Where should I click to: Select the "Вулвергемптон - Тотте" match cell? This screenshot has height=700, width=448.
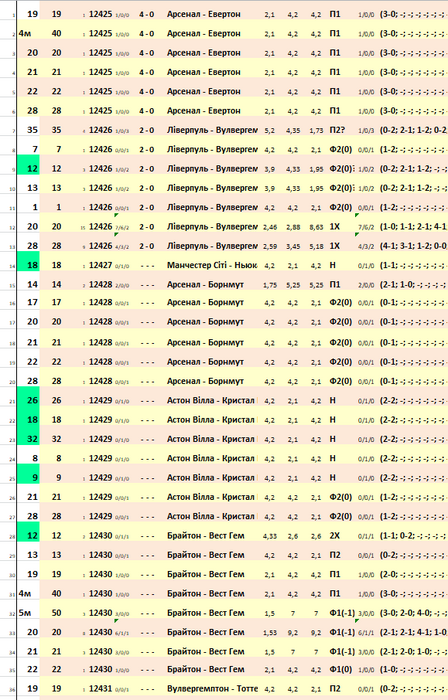click(x=212, y=688)
